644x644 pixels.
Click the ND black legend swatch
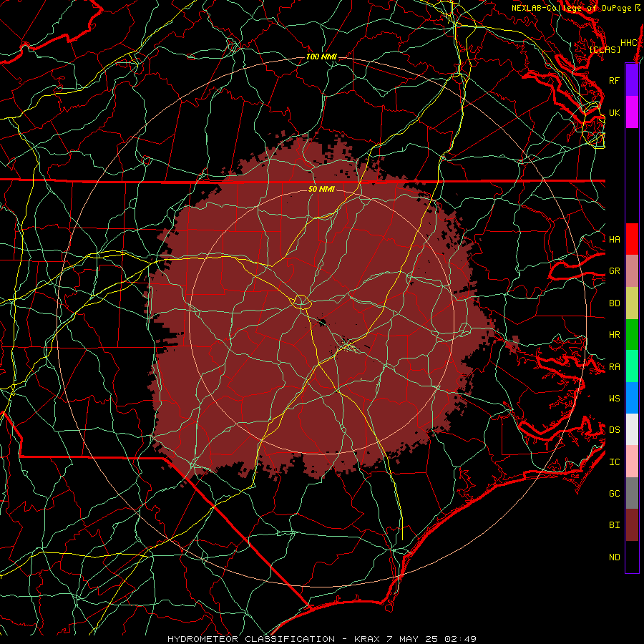[x=632, y=557]
